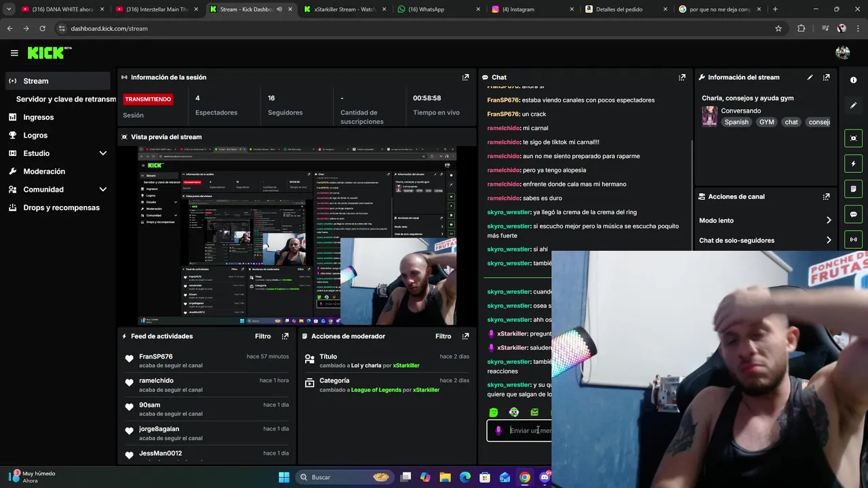Screen dimensions: 868x488
Task: Open File Explorer from the taskbar
Action: (446, 477)
